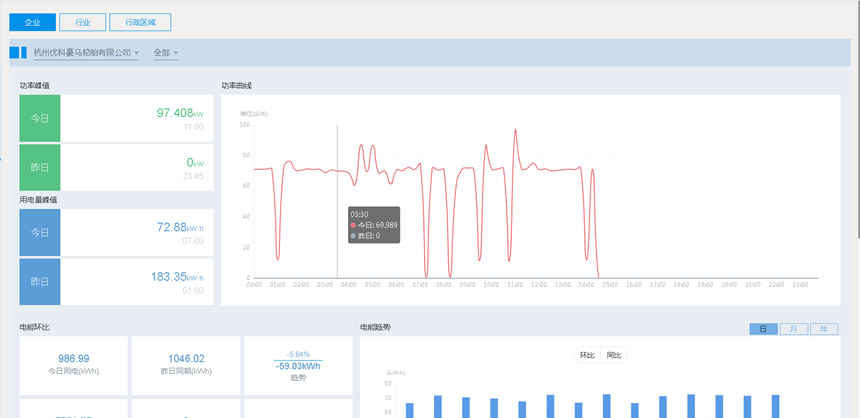Toggle the 同比 legend in trend chart
The height and width of the screenshot is (418, 860).
[x=613, y=355]
